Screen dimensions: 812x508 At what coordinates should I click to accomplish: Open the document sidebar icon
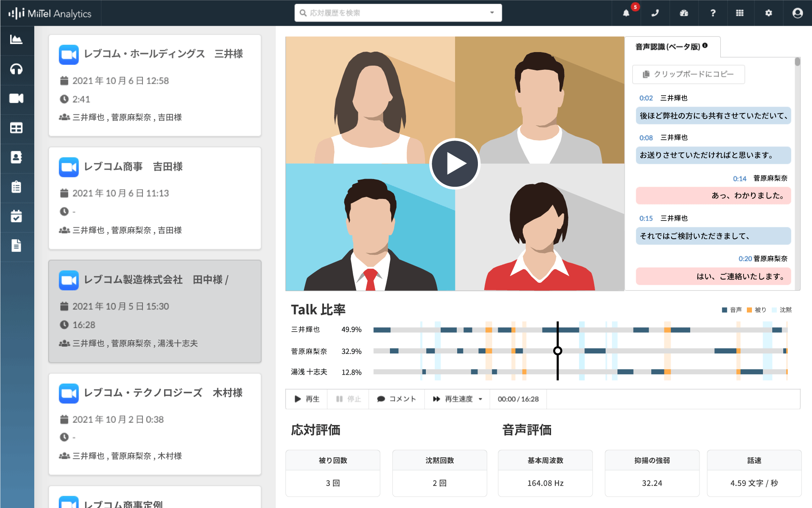[x=16, y=246]
